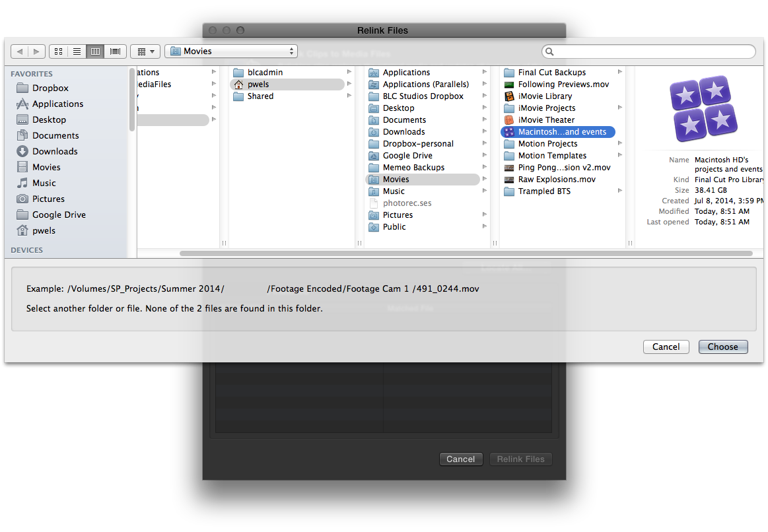
Task: Cancel the file browser dialog
Action: click(x=666, y=347)
